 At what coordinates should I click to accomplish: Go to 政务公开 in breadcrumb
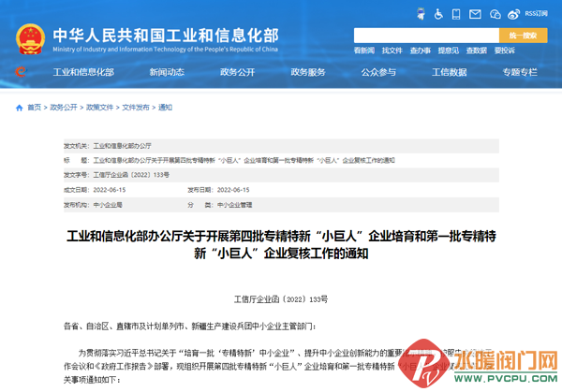[64, 108]
